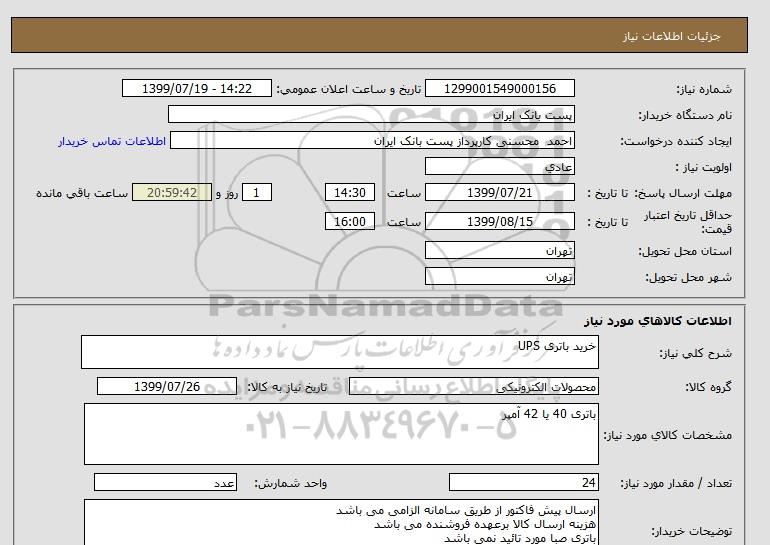The image size is (770, 545).
Task: Click item specifications box باتری 40 یا 42 آمپر
Action: (341, 434)
